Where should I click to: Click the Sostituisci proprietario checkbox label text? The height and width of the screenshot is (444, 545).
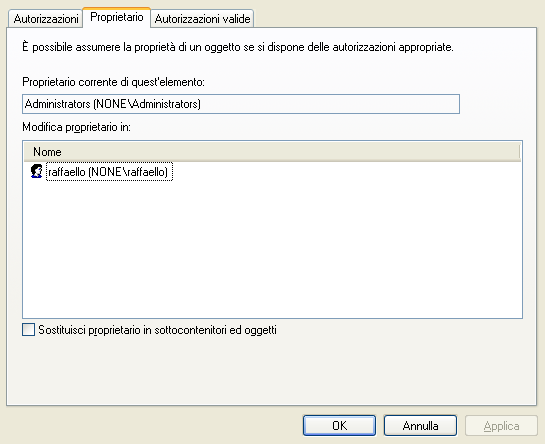click(157, 330)
